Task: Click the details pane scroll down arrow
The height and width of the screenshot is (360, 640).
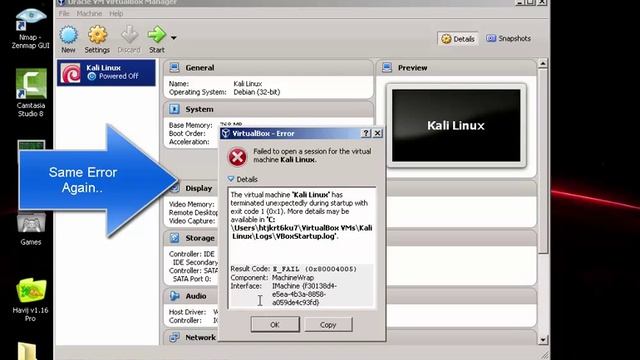Action: pyautogui.click(x=542, y=340)
